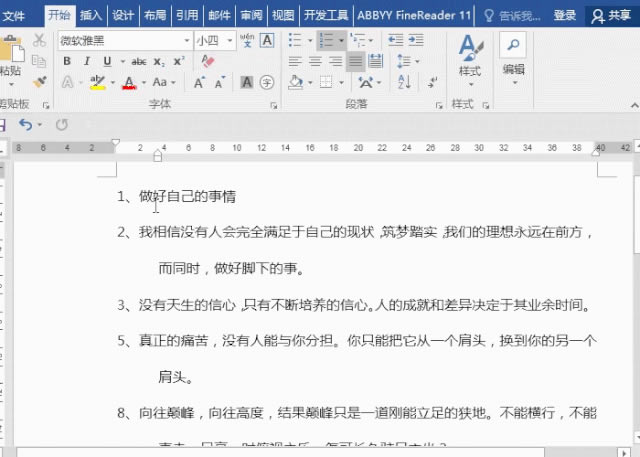Click the Copy icon
The image size is (640, 457).
pyautogui.click(x=39, y=61)
